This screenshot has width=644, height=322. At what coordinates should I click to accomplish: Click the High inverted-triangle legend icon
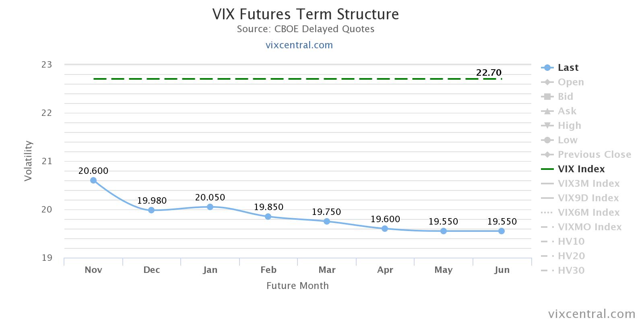(547, 126)
